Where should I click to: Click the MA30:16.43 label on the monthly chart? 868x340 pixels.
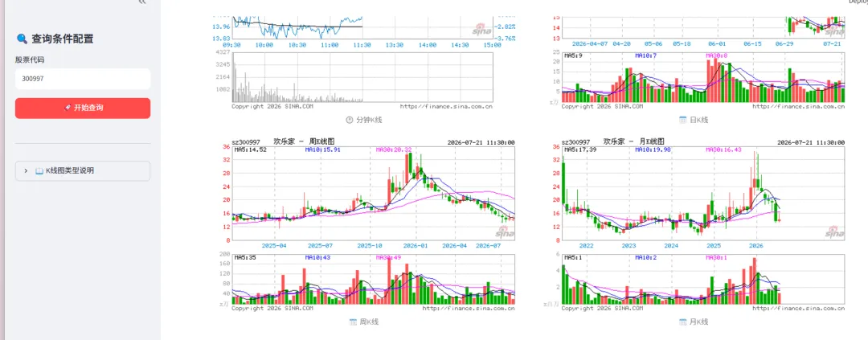click(x=723, y=150)
